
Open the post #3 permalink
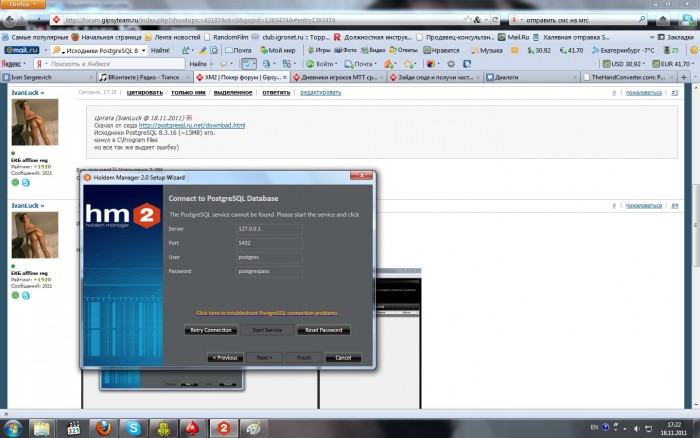click(674, 92)
